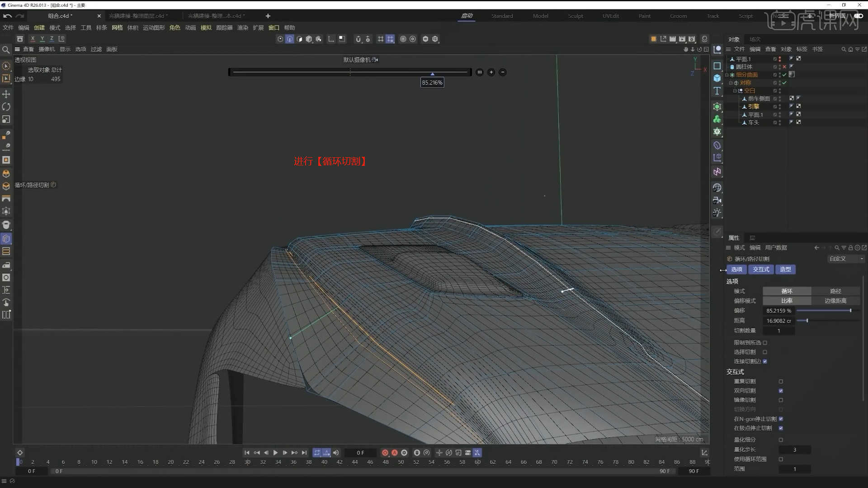Adjust the 偏移 percentage slider
Viewport: 868px width, 488px height.
tap(827, 311)
